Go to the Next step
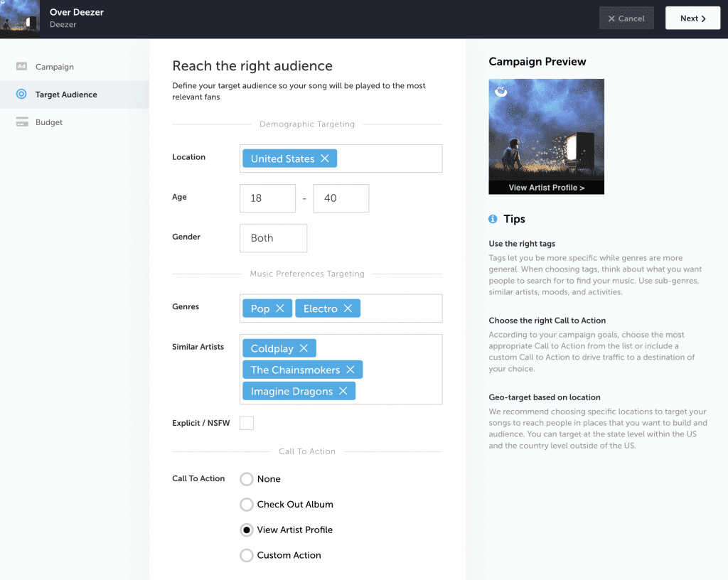 [692, 18]
